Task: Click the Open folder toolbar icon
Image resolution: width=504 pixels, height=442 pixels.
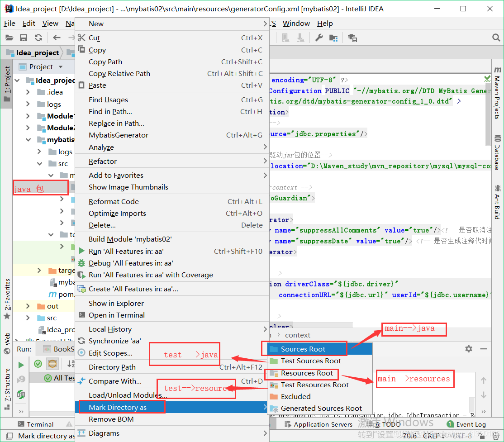Action: pyautogui.click(x=10, y=38)
